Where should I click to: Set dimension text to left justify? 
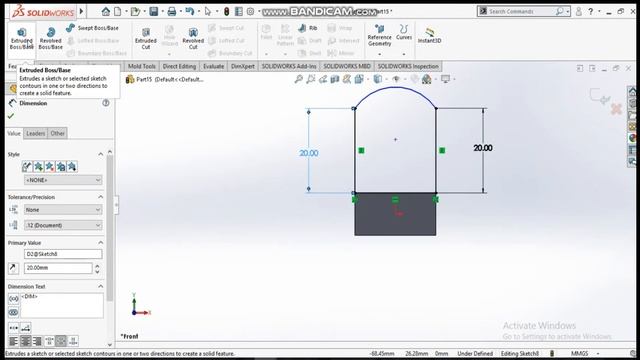point(13,341)
